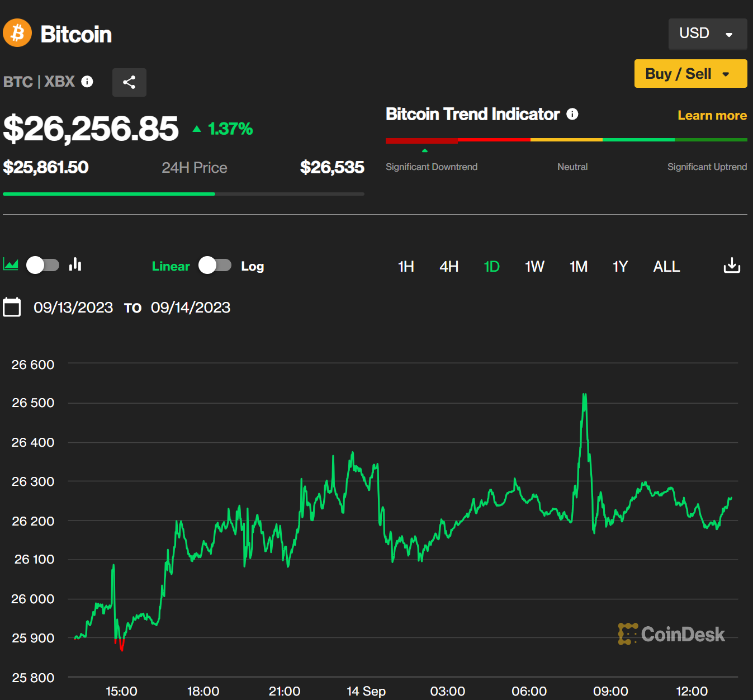Open the calendar date picker icon
The height and width of the screenshot is (700, 753).
[12, 307]
